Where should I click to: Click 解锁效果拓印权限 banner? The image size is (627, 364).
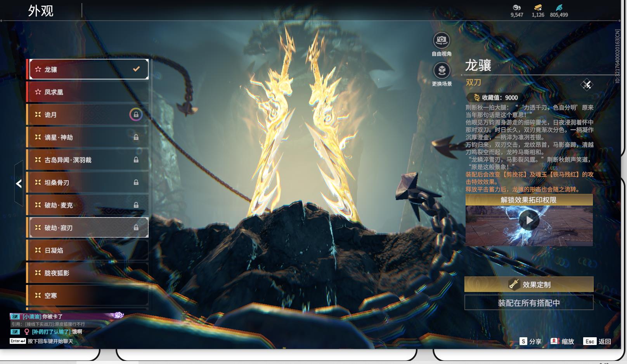(529, 200)
